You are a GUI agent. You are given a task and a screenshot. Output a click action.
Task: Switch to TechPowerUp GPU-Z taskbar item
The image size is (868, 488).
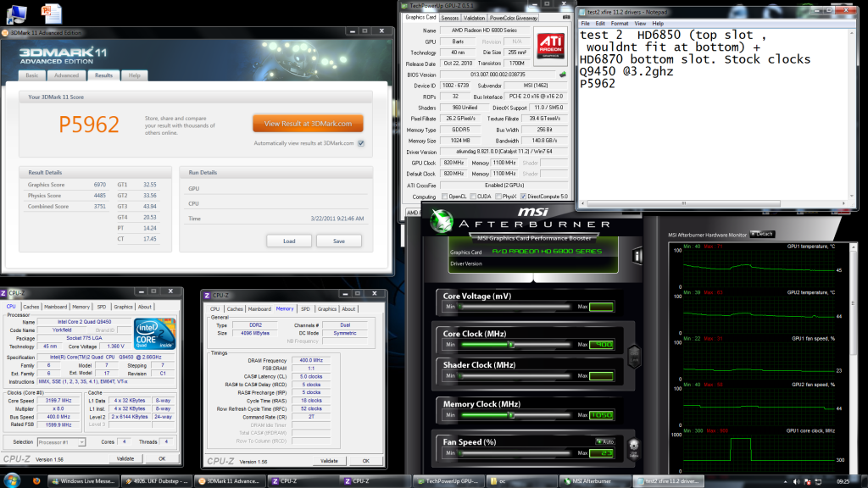[448, 481]
